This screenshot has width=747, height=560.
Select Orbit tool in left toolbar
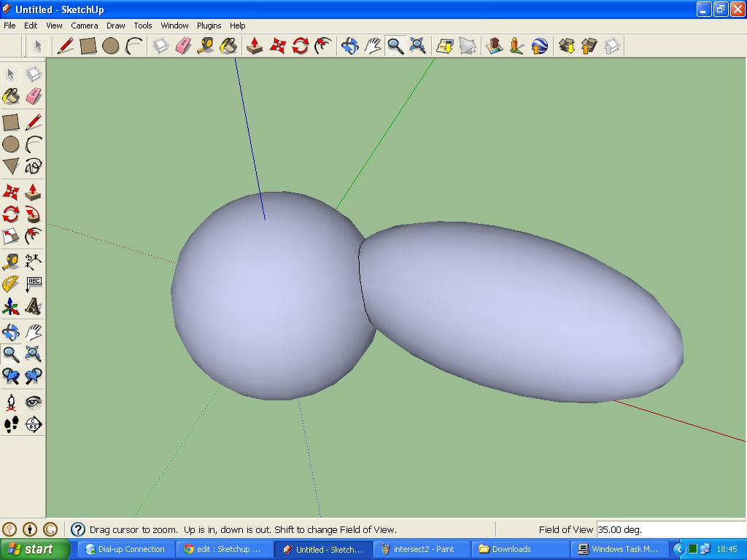(x=10, y=332)
